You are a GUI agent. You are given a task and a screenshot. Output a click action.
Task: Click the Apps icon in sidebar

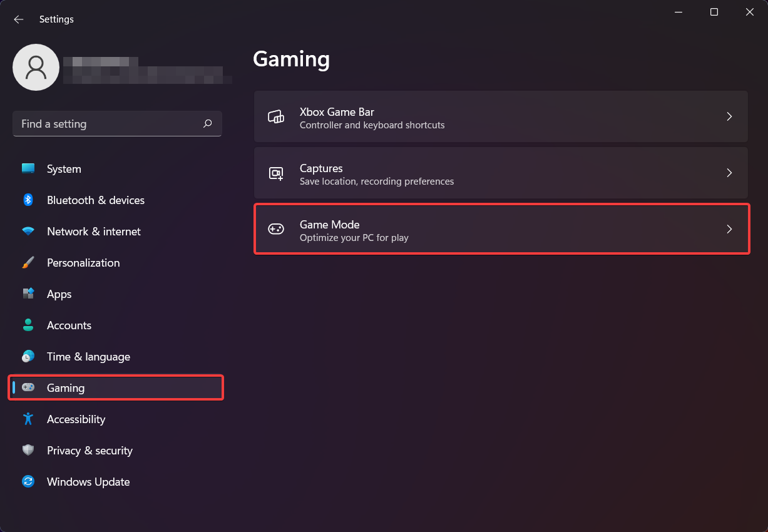pyautogui.click(x=28, y=294)
